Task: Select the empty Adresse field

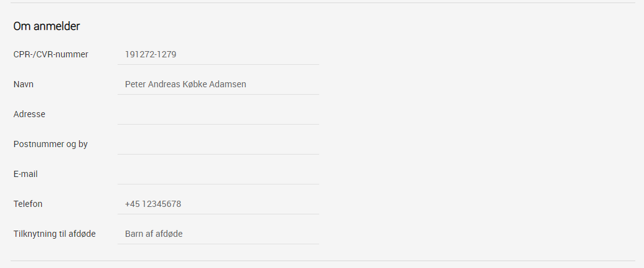Action: tap(218, 115)
